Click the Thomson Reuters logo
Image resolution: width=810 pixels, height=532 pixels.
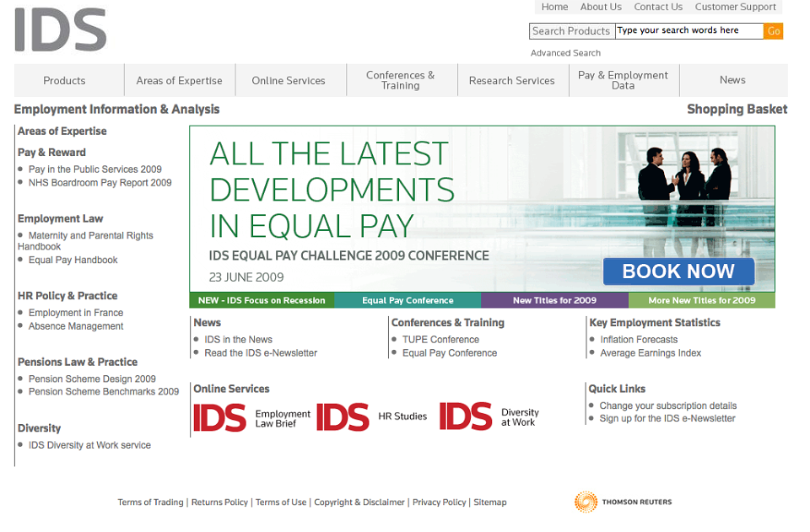click(623, 502)
